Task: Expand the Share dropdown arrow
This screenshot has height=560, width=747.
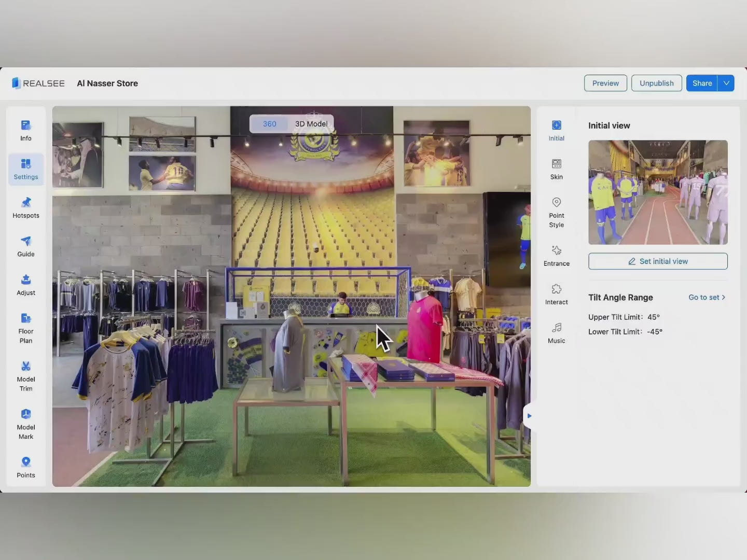Action: 726,83
